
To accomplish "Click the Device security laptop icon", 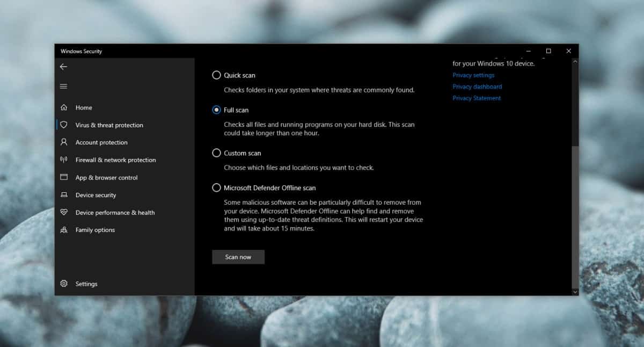I will [x=64, y=195].
